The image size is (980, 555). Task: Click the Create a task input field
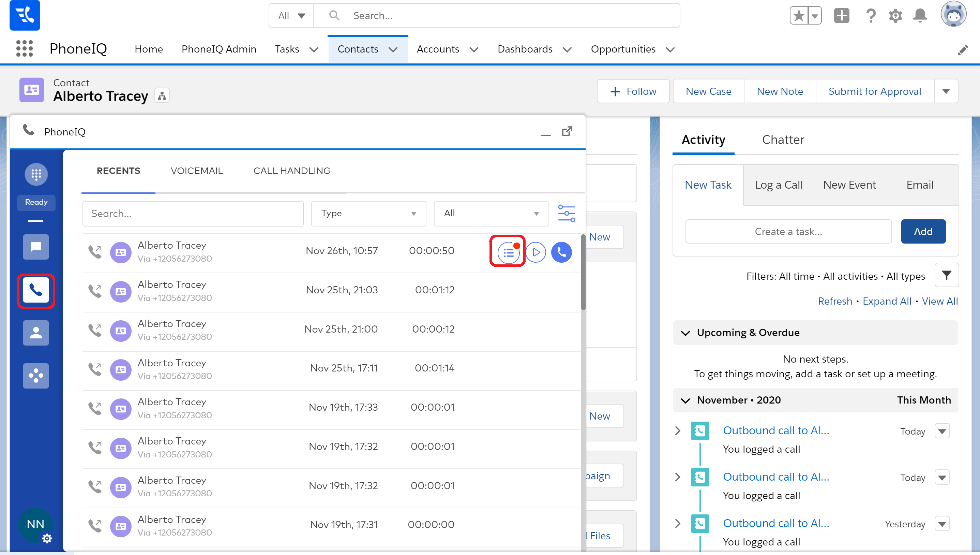tap(788, 232)
